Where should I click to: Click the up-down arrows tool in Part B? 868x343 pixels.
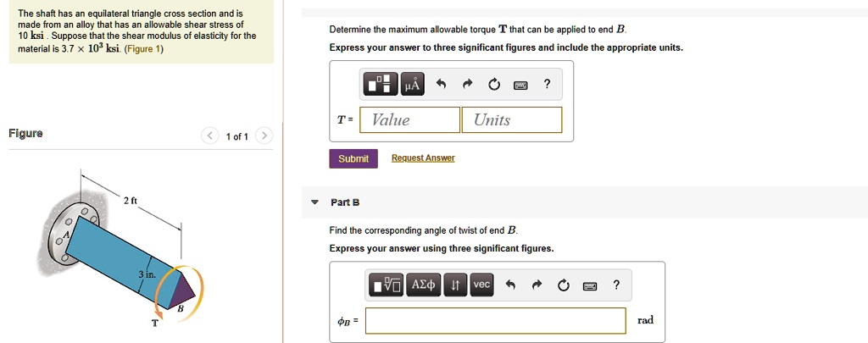[x=455, y=285]
